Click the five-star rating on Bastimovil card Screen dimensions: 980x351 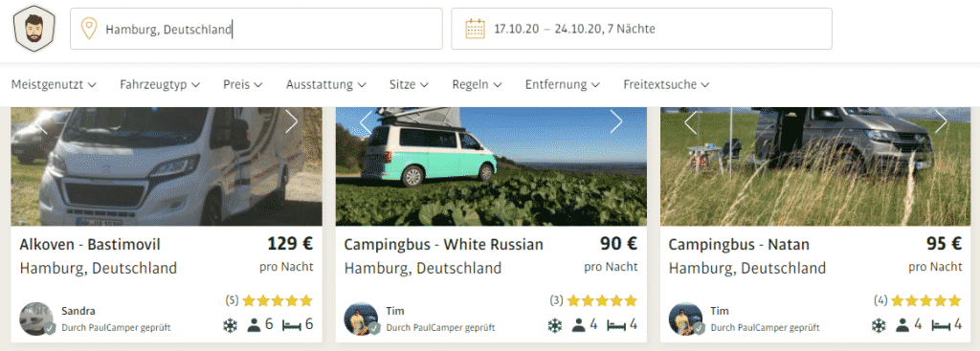coord(278,301)
